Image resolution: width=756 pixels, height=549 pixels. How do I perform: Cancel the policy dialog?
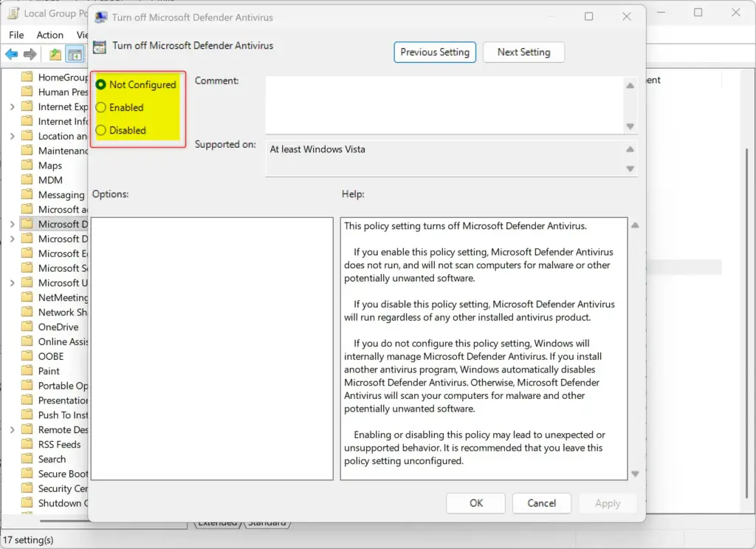click(x=541, y=503)
